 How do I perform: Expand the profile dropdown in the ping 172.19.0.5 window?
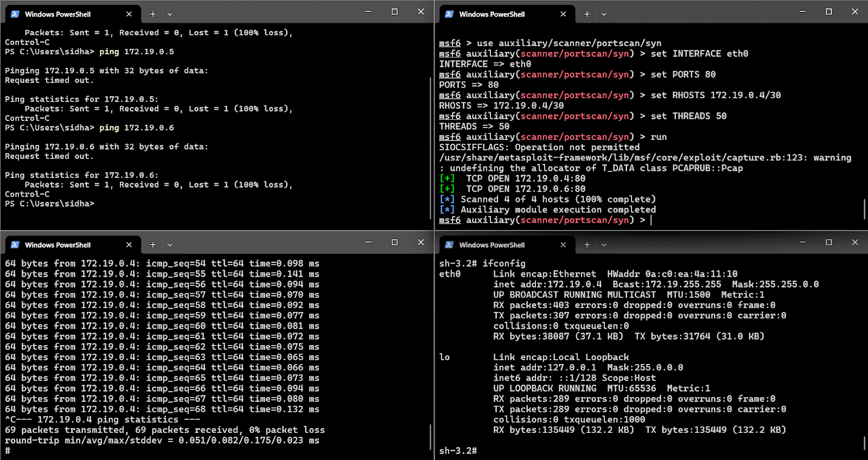170,14
